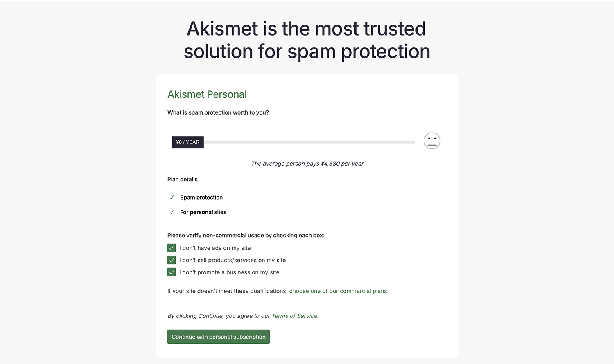Click the checkmark icon beside Spam protection
The image size is (614, 364).
pyautogui.click(x=172, y=198)
